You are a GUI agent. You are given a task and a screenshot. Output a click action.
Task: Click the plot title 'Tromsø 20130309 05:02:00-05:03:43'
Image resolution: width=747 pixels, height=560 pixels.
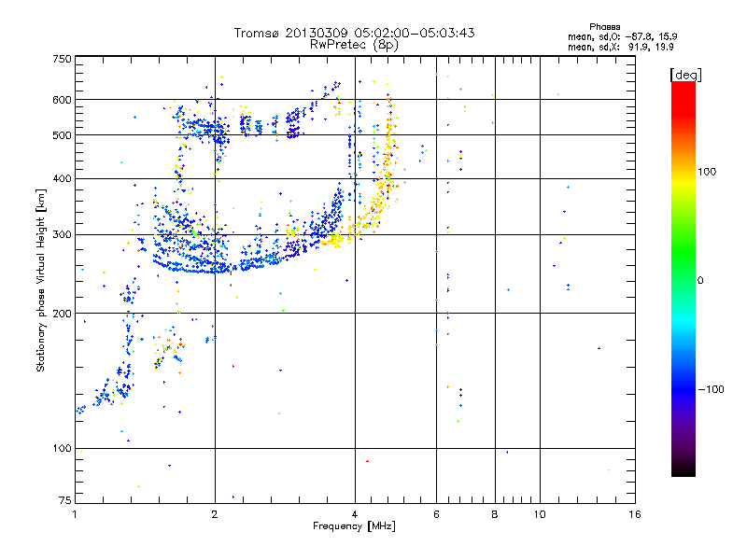pyautogui.click(x=354, y=33)
